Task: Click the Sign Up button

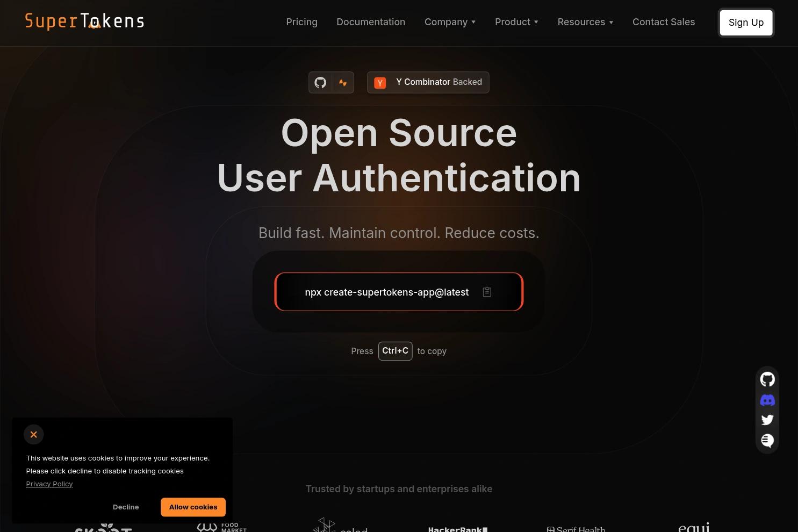Action: tap(746, 23)
